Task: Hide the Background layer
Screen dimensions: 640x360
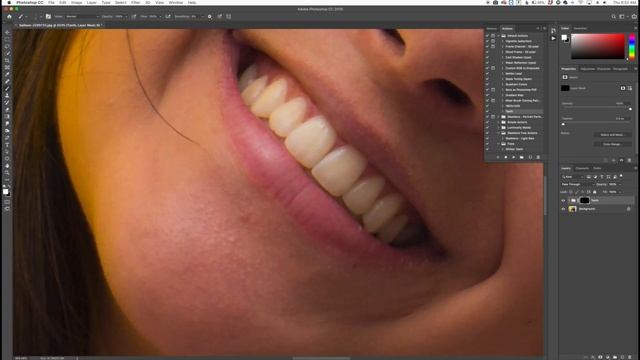Action: 563,209
